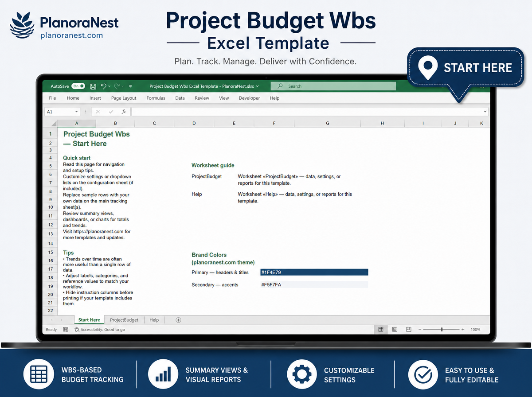Click the 'Worksheet guide' heading
This screenshot has height=397, width=532.
point(213,165)
